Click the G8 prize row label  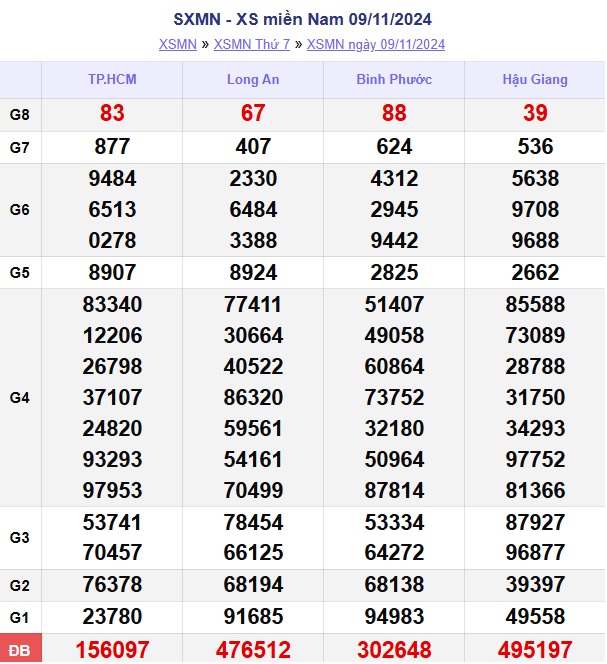pyautogui.click(x=20, y=115)
